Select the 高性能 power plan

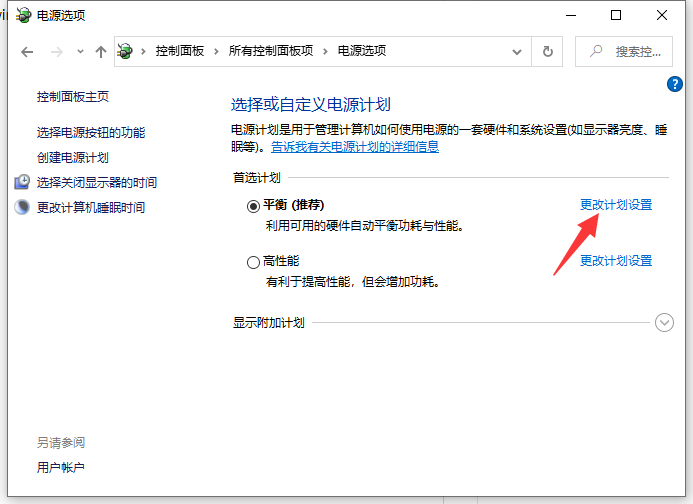(x=253, y=262)
